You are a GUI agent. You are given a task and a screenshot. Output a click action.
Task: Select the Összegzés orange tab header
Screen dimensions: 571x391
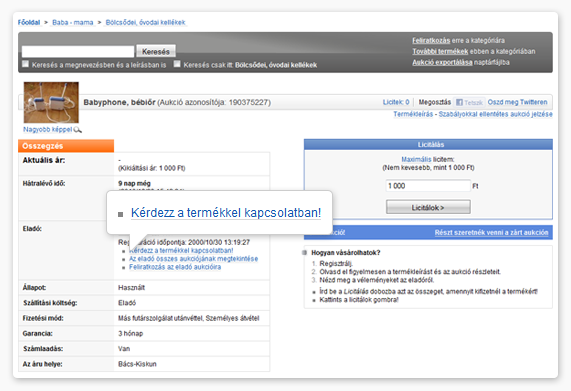point(66,146)
